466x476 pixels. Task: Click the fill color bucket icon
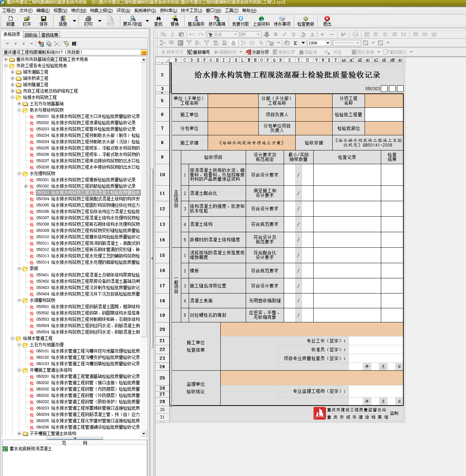(303, 35)
